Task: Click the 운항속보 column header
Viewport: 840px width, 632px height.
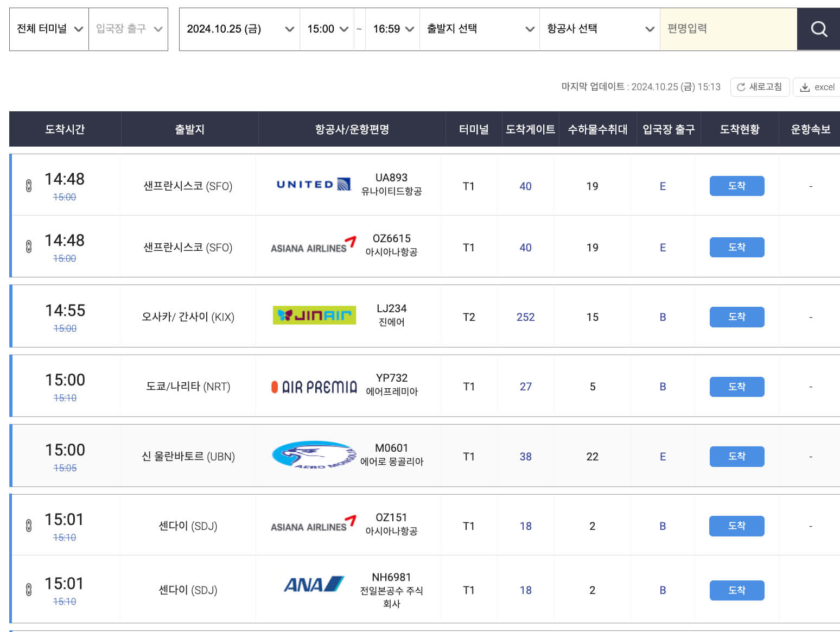Action: (x=811, y=129)
